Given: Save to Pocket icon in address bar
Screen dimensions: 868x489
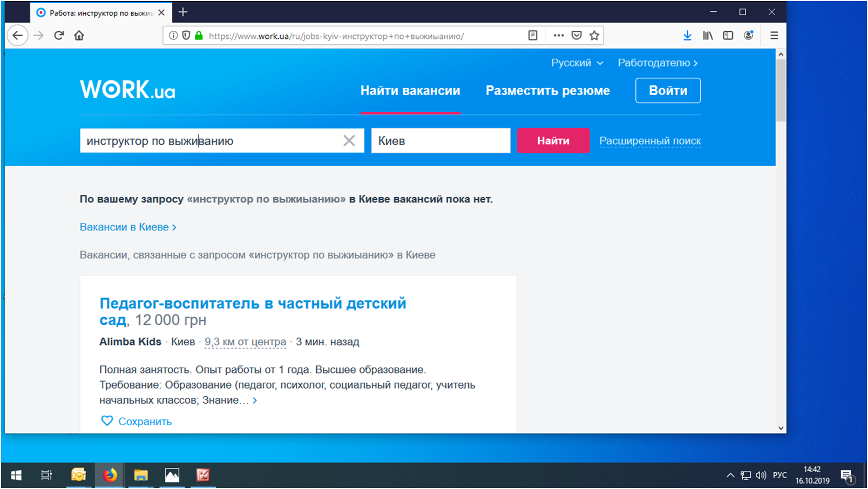Looking at the screenshot, I should point(577,36).
